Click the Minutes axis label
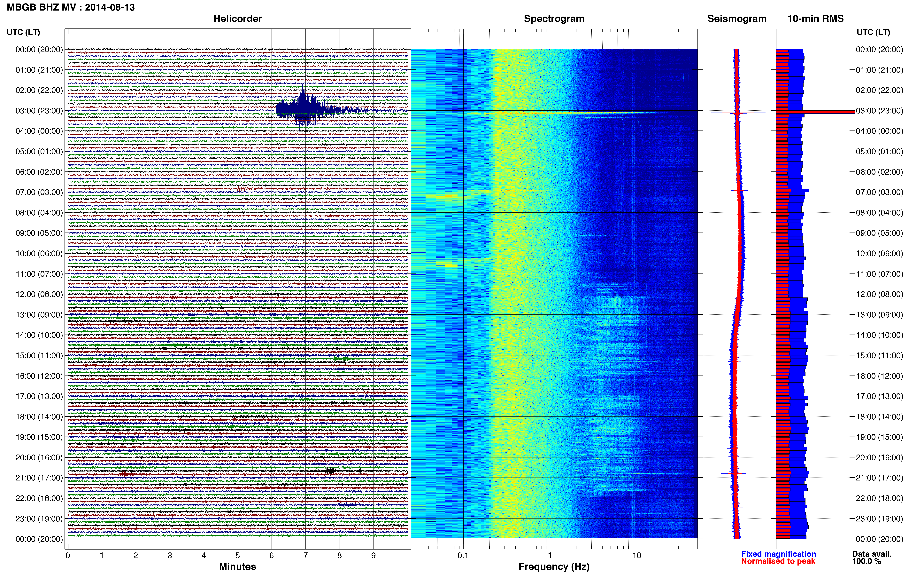This screenshot has height=578, width=924. (x=238, y=566)
